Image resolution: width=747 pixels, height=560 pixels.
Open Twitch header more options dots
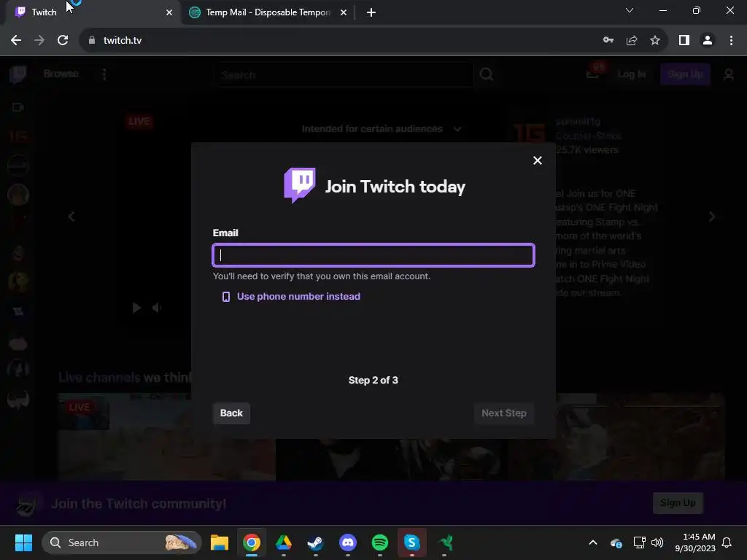tap(104, 74)
